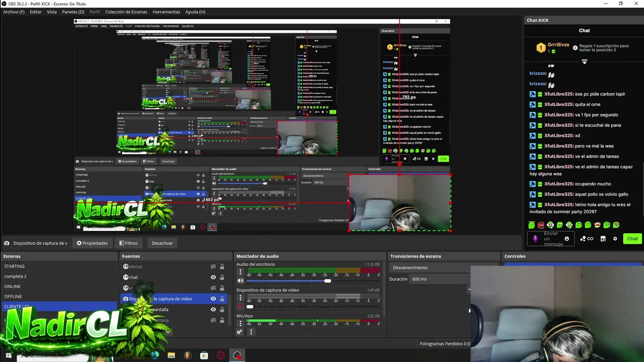This screenshot has height=362, width=644.
Task: Open the Paneles (D) menu
Action: (73, 12)
